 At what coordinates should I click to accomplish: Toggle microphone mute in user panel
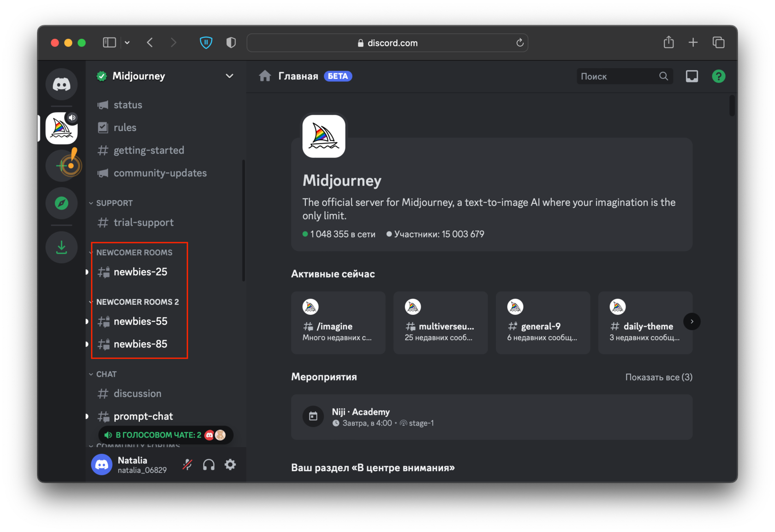[187, 464]
